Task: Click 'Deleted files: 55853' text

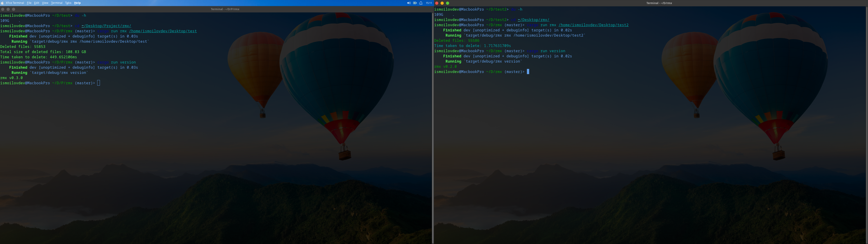Action: 23,47
